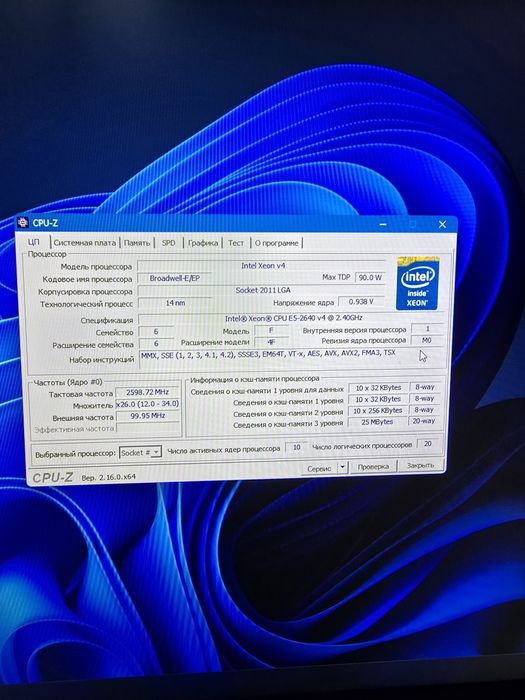This screenshot has width=525, height=700.
Task: Click the Intel Inside Xeon logo
Action: click(x=417, y=283)
